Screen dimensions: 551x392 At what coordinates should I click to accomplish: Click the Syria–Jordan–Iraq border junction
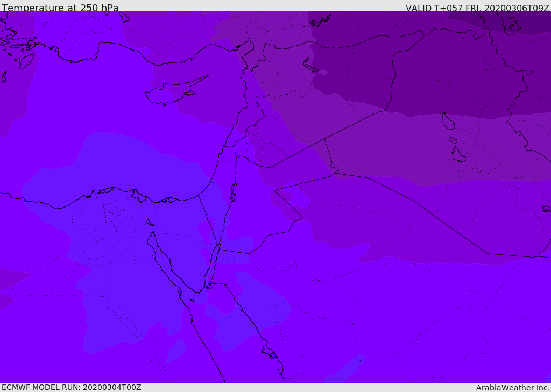click(324, 140)
